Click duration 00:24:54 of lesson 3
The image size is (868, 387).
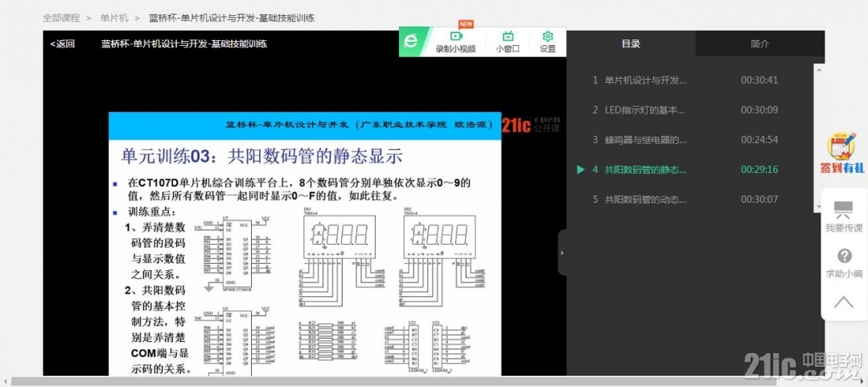759,139
